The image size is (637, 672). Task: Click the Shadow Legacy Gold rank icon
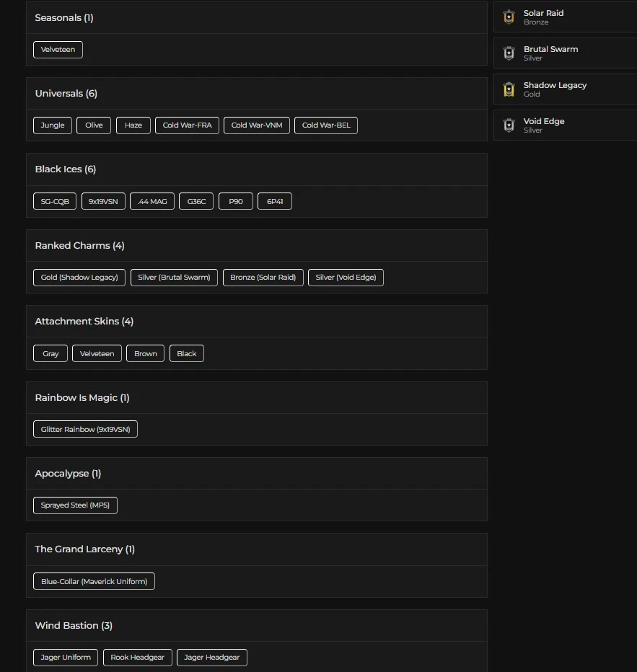pyautogui.click(x=509, y=89)
